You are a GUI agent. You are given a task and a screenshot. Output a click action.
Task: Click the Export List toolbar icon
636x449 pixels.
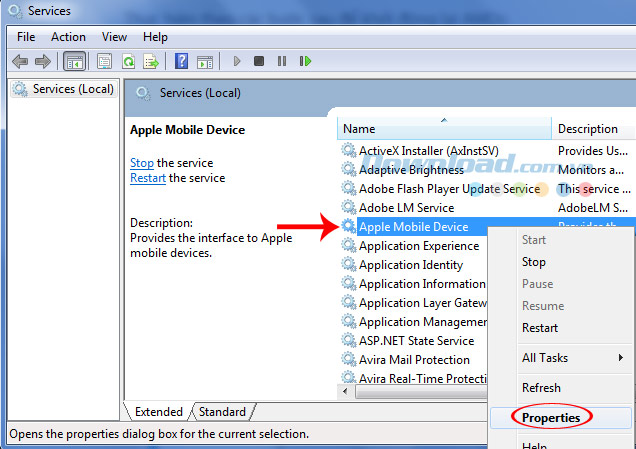152,62
